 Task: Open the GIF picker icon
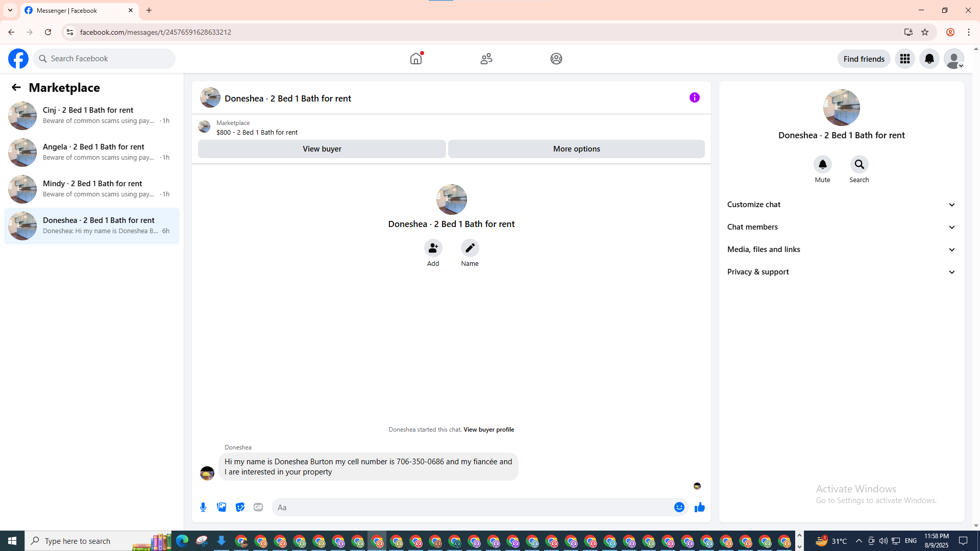(258, 507)
